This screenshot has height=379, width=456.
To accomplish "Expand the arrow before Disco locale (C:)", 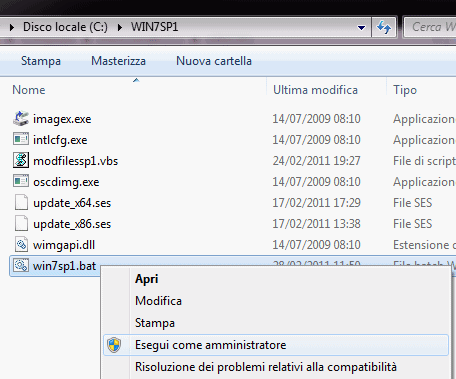I will [12, 27].
